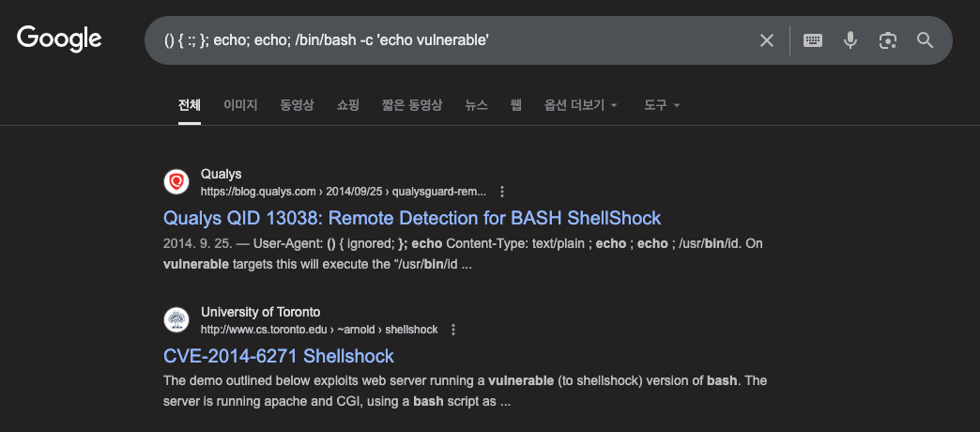
Task: Open more options for Toronto result
Action: tap(453, 330)
